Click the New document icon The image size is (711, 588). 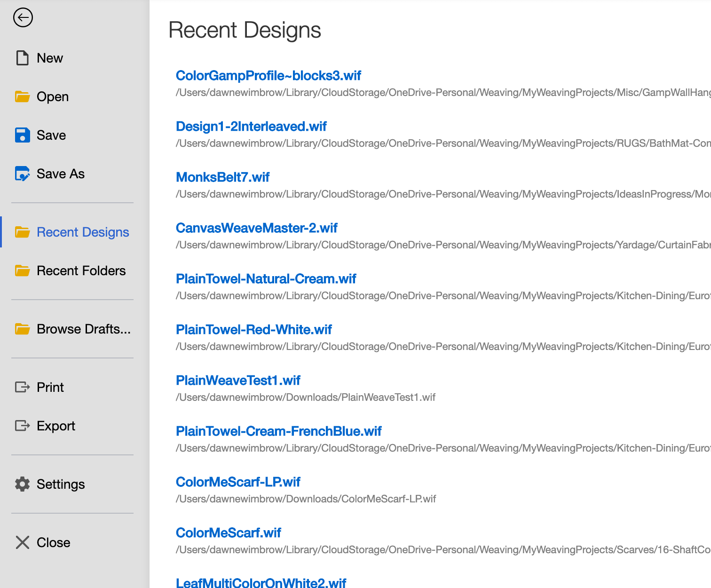[x=22, y=58]
